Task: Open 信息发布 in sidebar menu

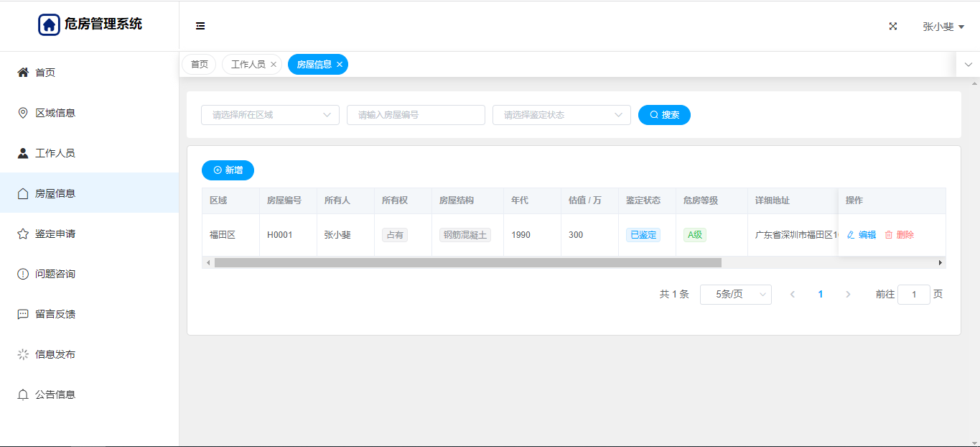Action: (55, 354)
